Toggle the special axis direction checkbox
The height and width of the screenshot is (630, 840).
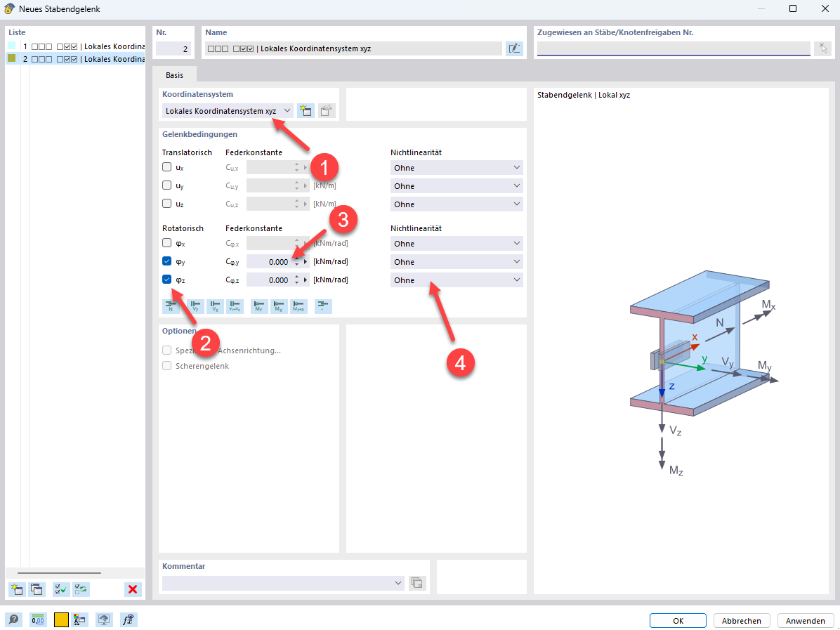coord(166,350)
